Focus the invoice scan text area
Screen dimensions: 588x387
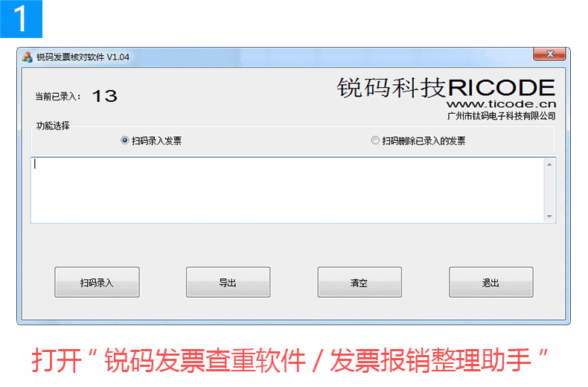(x=287, y=190)
